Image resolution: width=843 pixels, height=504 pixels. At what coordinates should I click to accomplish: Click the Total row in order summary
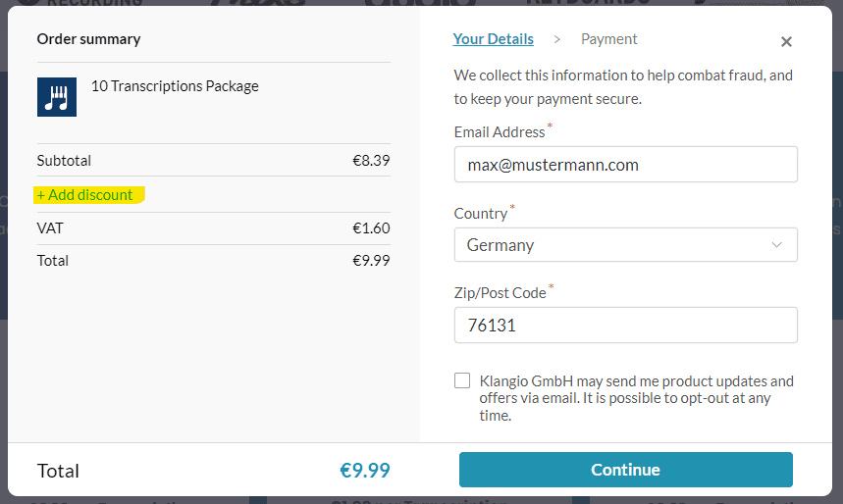tap(213, 261)
